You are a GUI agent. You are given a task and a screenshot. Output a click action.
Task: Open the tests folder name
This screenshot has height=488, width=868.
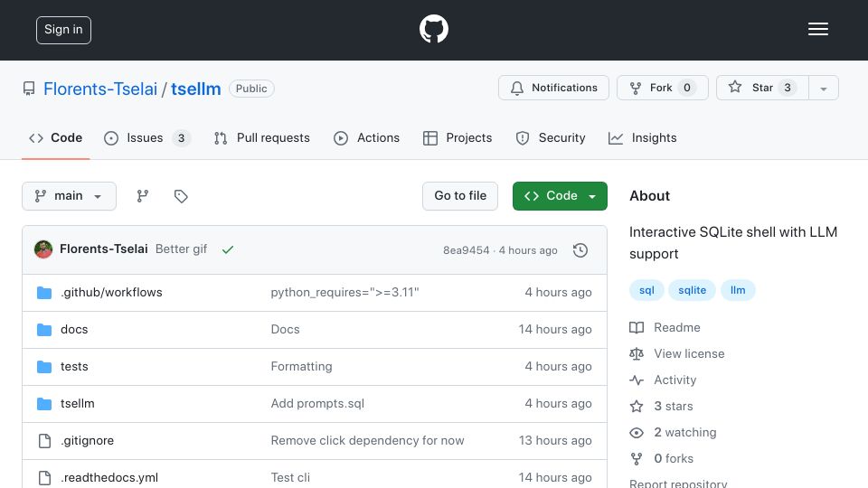(74, 366)
